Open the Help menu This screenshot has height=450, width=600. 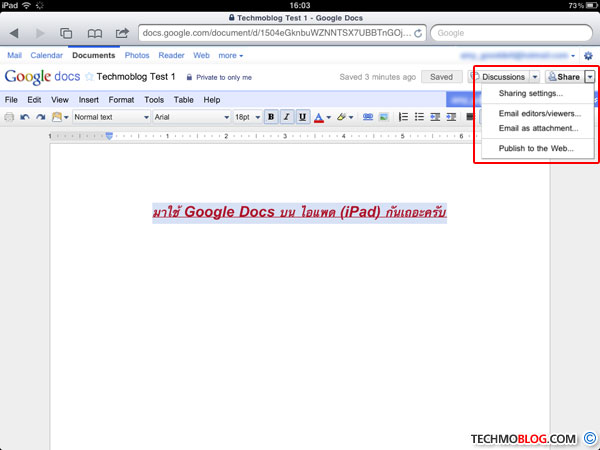pos(212,100)
